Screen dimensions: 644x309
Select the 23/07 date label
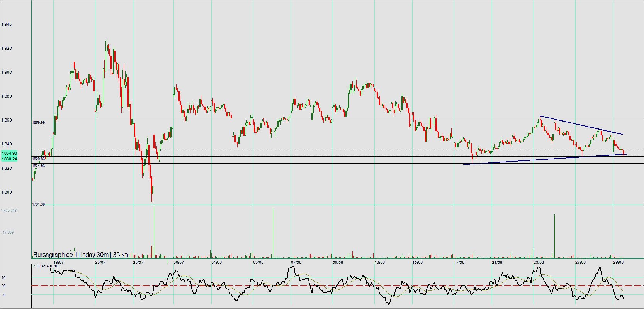[100, 262]
